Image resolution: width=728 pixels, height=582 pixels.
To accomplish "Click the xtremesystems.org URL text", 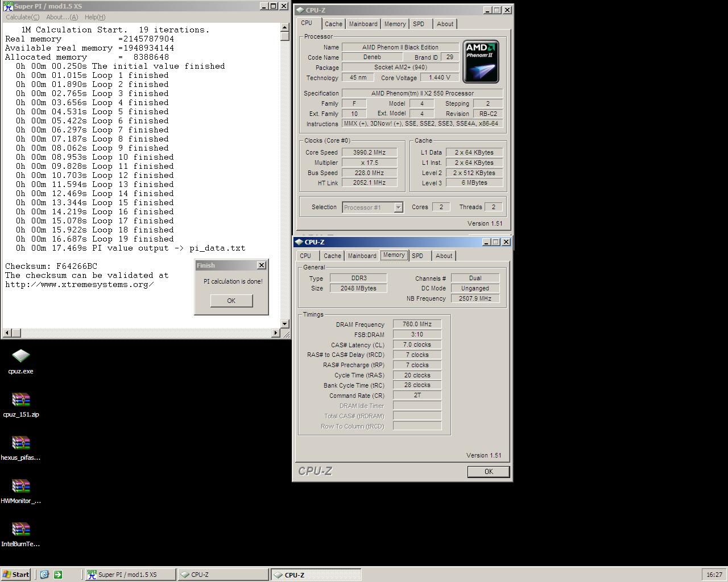I will pyautogui.click(x=80, y=284).
